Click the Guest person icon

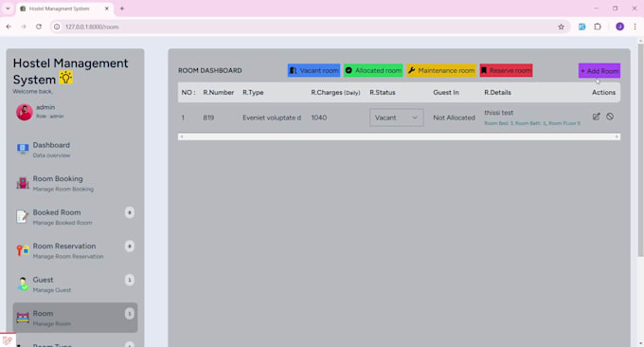[23, 283]
